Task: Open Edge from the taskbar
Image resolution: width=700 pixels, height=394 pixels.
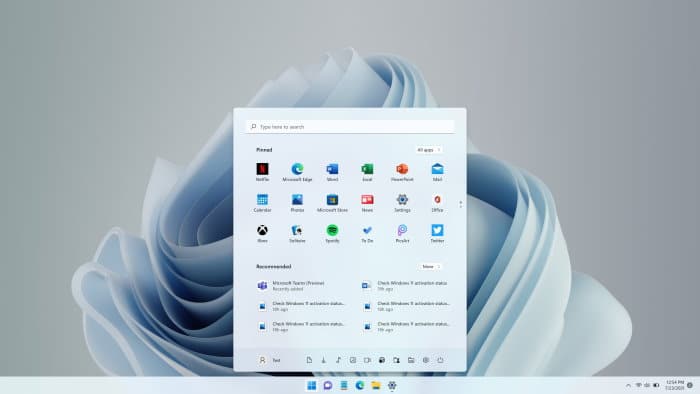Action: (x=360, y=386)
